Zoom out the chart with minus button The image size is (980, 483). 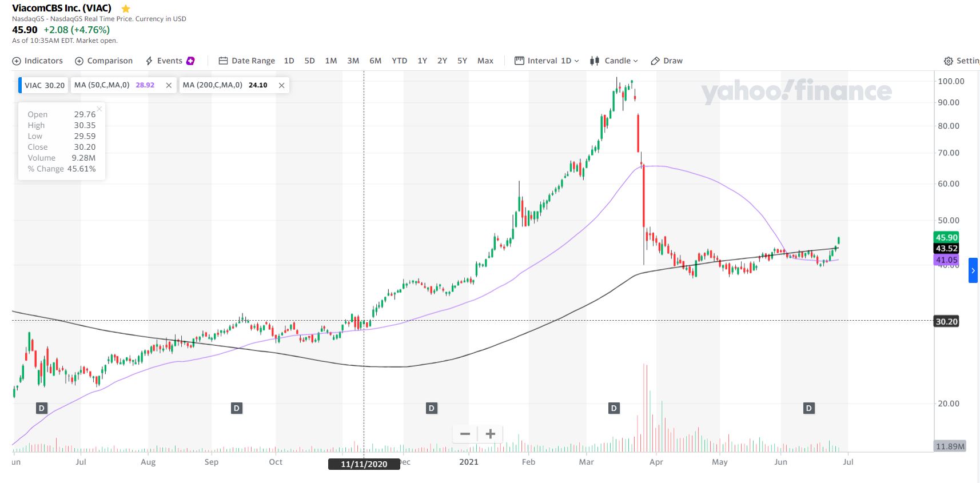[x=465, y=434]
